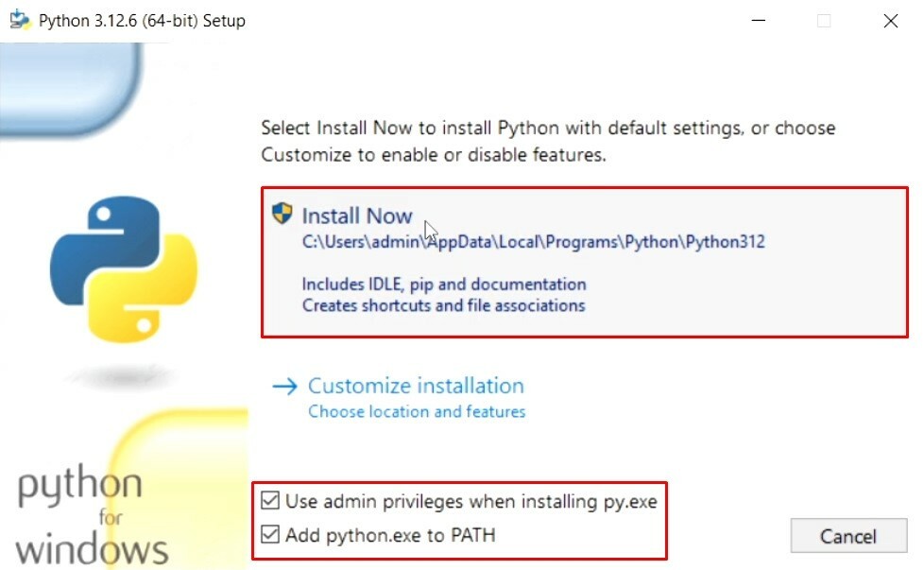Screen dimensions: 924x570
Task: Click "Includes IDLE, pip and documentation" line
Action: click(x=444, y=284)
